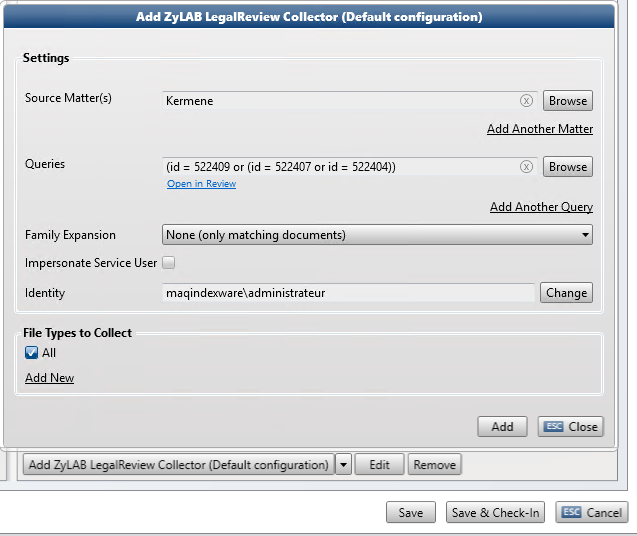Image resolution: width=637 pixels, height=536 pixels.
Task: Clear the Queries field with x icon
Action: point(526,167)
